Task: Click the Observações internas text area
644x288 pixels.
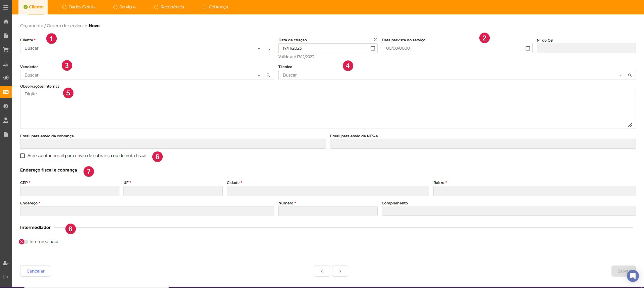Action: [328, 109]
